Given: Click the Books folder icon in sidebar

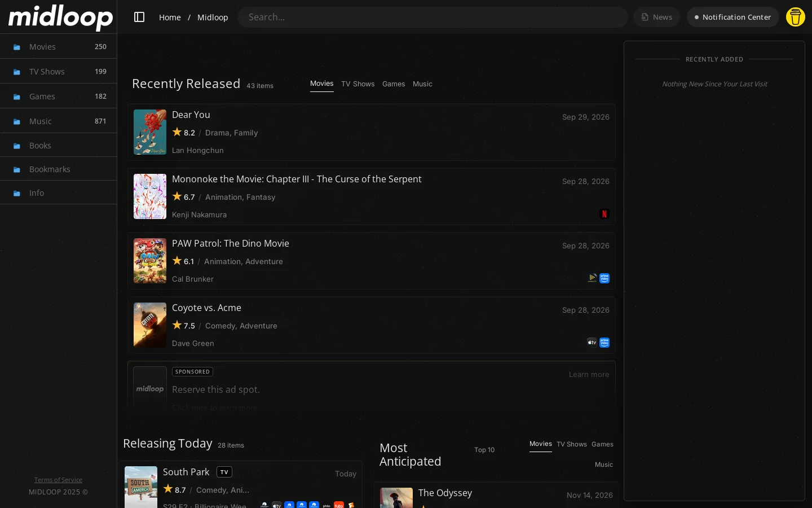Looking at the screenshot, I should 17,146.
